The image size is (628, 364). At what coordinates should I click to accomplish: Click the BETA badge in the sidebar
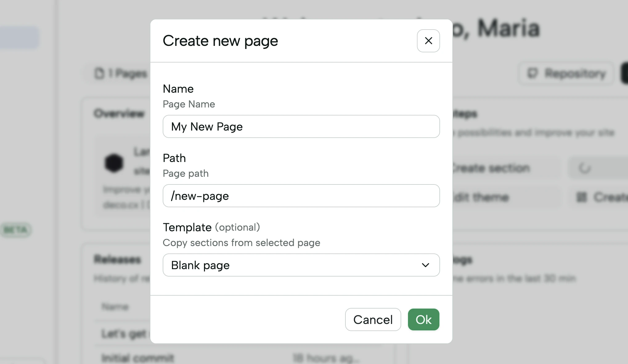tap(16, 229)
